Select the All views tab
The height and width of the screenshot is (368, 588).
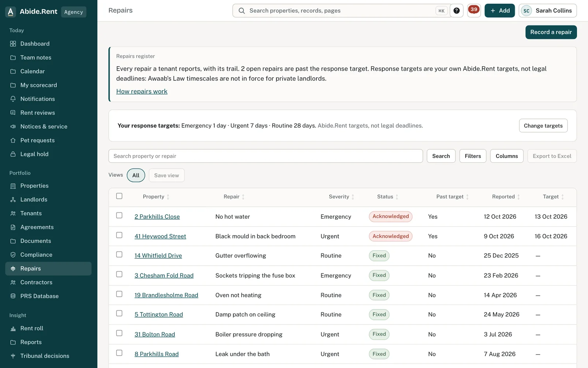136,175
